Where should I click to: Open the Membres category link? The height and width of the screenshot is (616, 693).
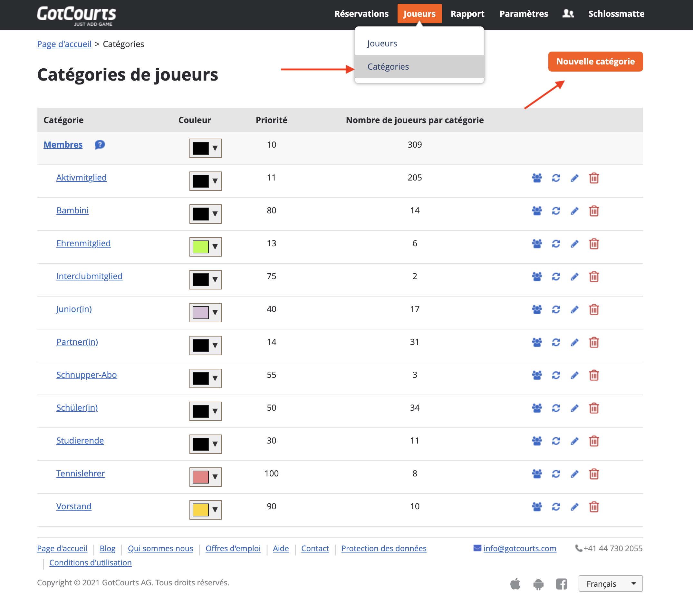pos(63,145)
